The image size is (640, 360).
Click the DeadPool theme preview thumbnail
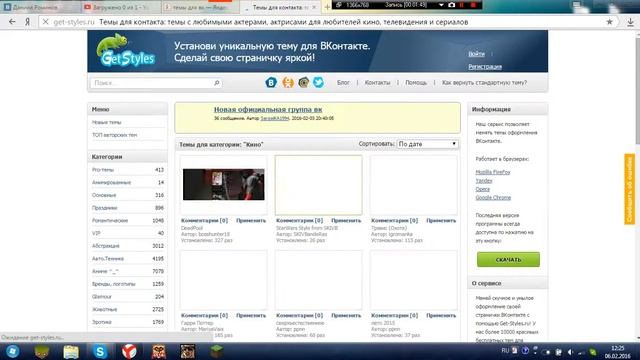[224, 184]
